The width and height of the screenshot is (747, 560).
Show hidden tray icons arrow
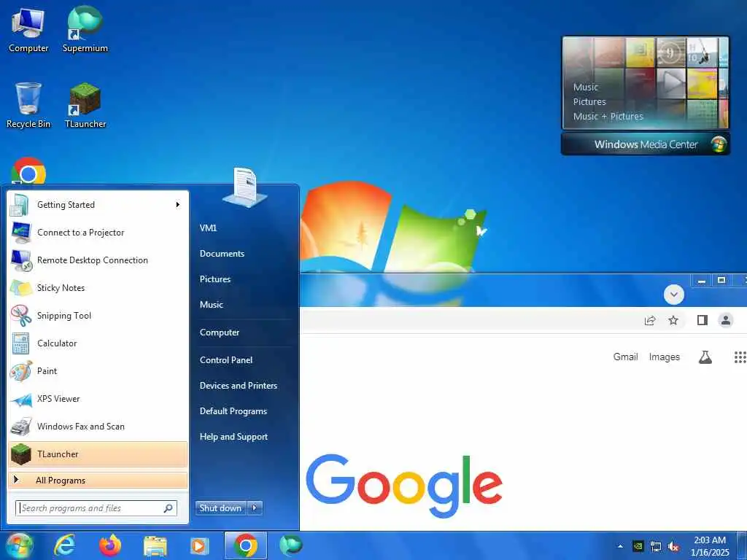(620, 546)
